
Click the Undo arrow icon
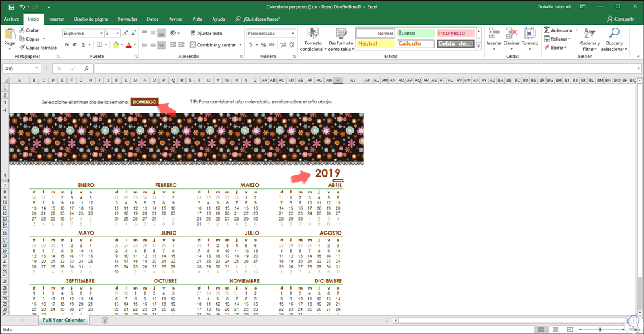(x=22, y=6)
